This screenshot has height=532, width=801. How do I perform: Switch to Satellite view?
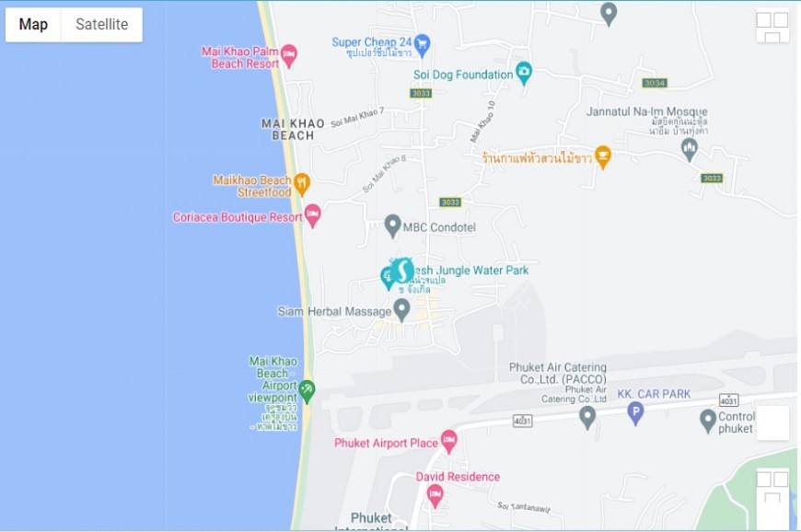click(x=101, y=25)
